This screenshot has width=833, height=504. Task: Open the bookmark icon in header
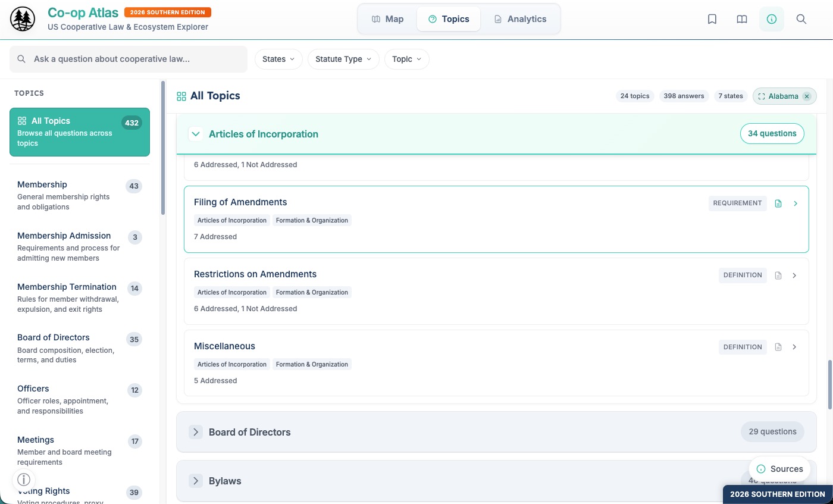[x=712, y=19]
